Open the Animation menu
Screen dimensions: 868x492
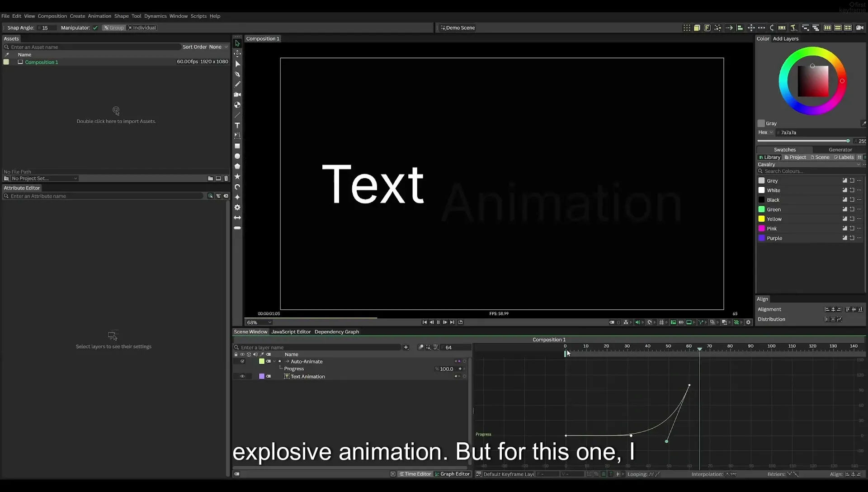[99, 16]
